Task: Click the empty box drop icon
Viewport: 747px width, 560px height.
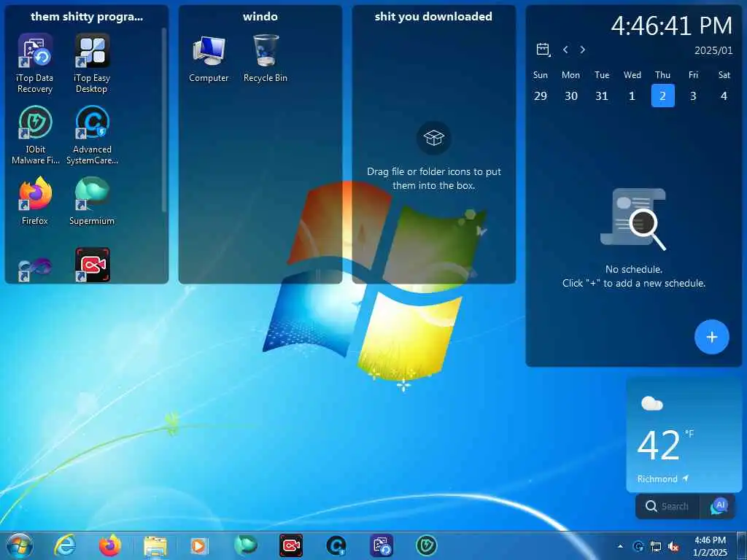Action: [x=433, y=138]
